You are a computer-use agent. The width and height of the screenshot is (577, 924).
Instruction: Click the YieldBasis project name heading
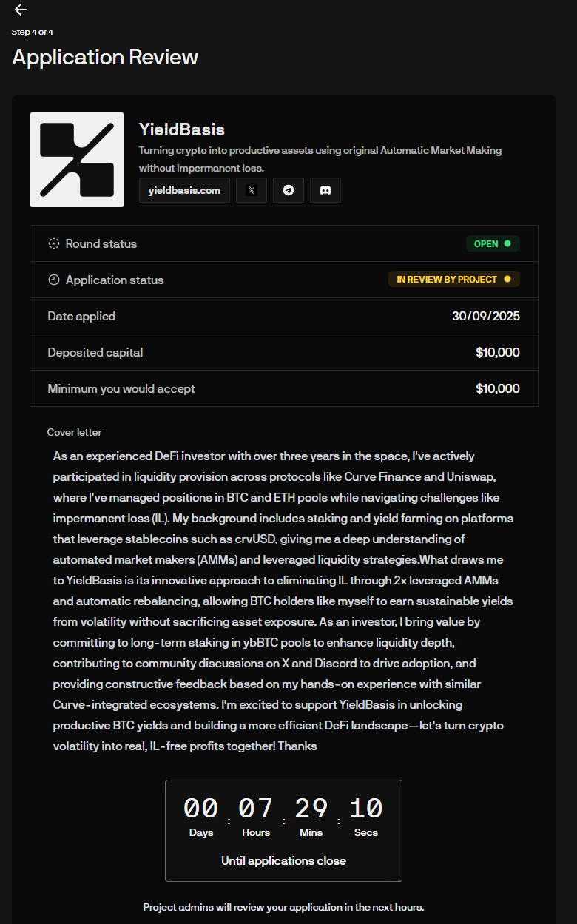click(x=182, y=129)
